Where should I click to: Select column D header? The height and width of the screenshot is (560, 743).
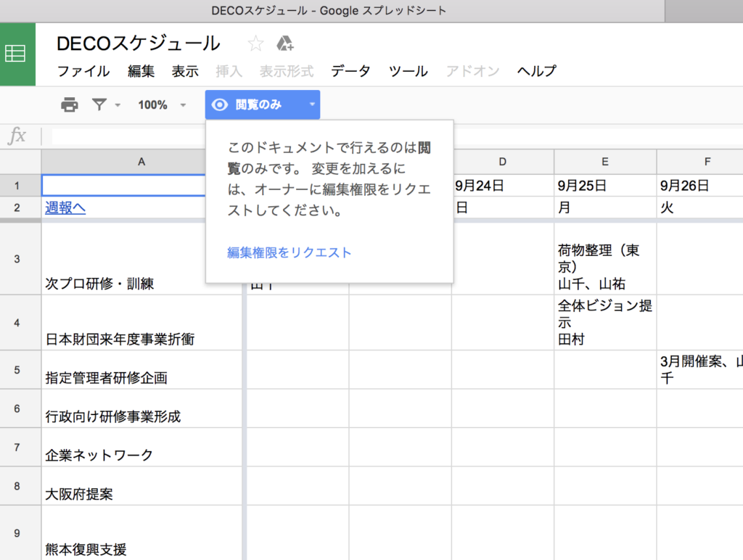click(x=503, y=162)
